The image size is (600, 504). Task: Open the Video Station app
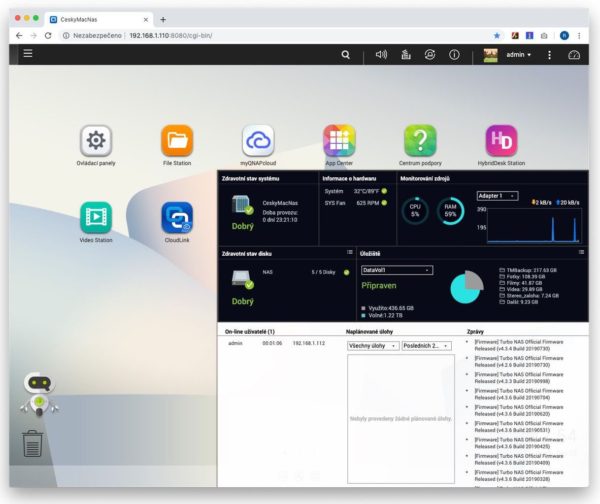(x=96, y=217)
